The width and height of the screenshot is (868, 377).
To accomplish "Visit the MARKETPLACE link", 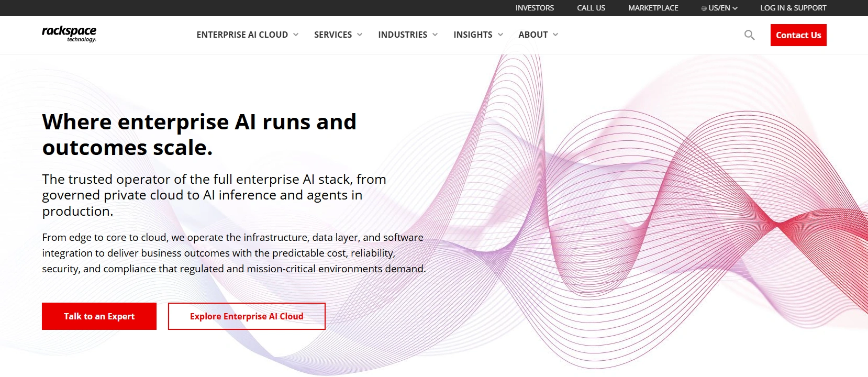I will [653, 8].
